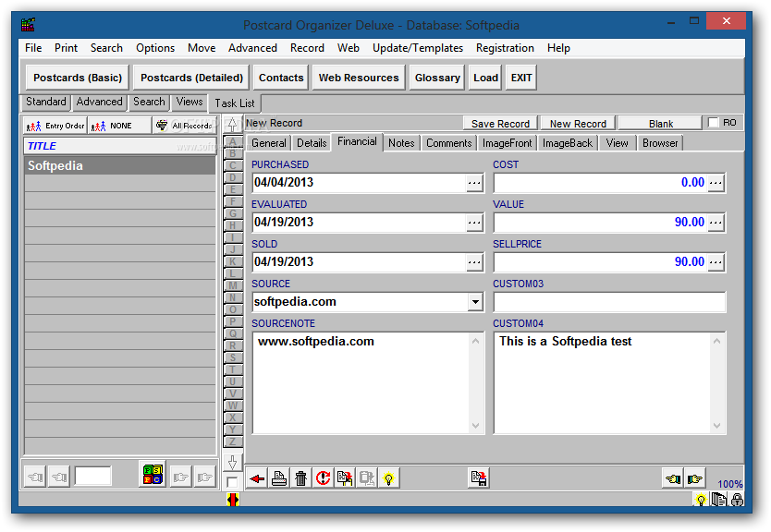Click the light bulb icon in bottom toolbar

pos(389,478)
